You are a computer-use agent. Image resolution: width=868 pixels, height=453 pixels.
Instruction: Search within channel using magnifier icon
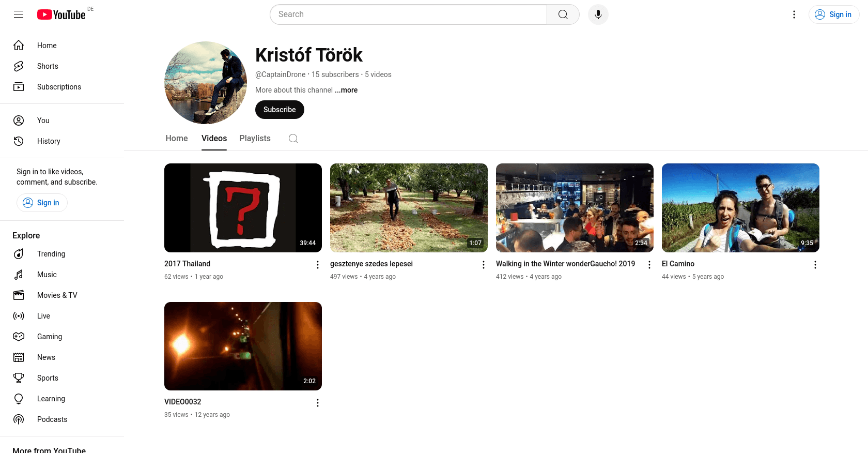pyautogui.click(x=293, y=139)
